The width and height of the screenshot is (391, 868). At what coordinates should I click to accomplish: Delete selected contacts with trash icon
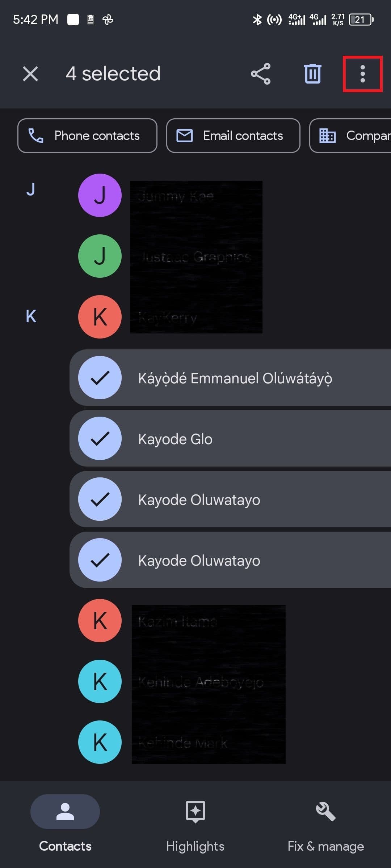312,74
